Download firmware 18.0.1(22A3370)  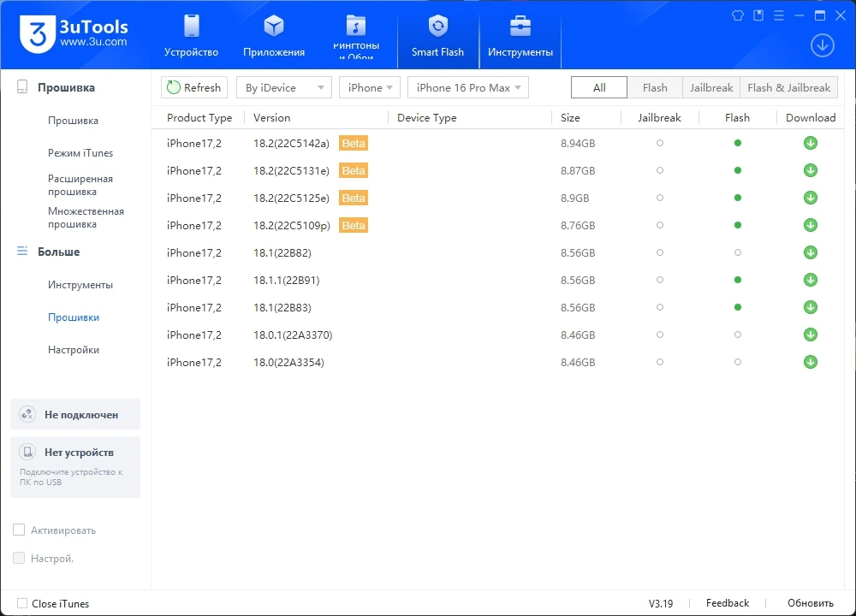[811, 335]
